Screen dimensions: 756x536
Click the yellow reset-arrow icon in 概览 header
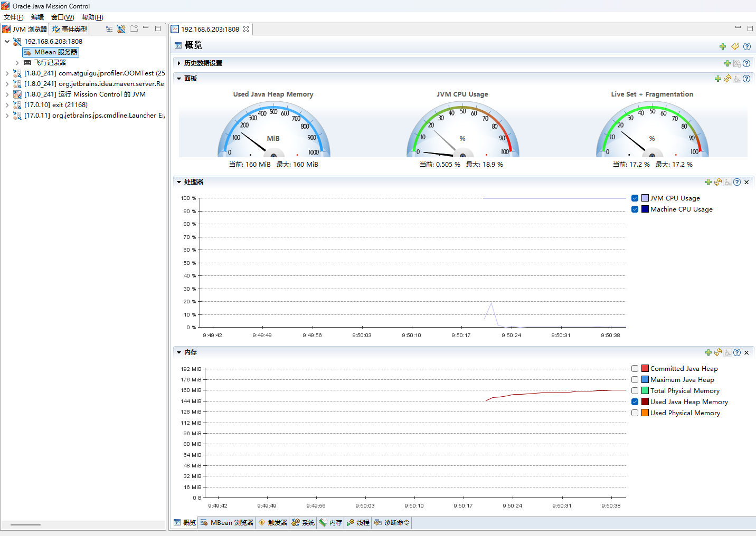(735, 46)
